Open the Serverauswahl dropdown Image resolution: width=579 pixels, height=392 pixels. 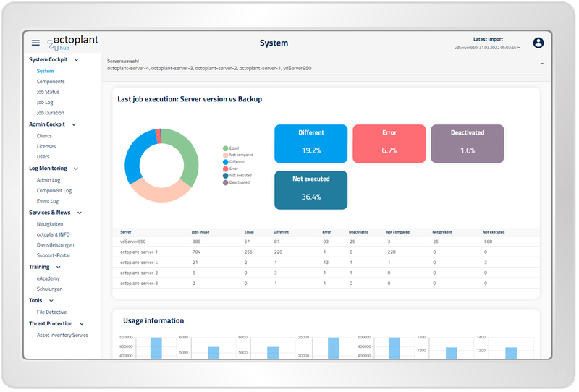click(x=542, y=64)
